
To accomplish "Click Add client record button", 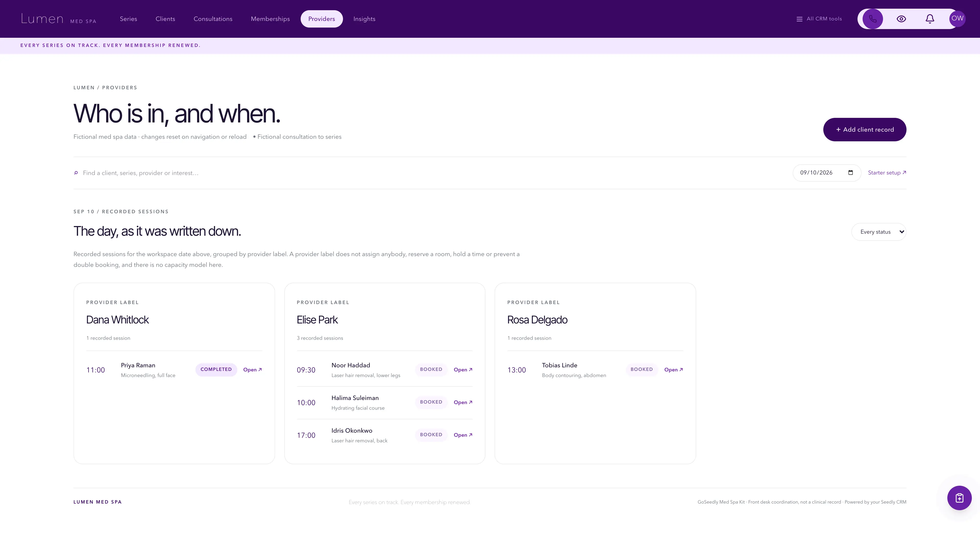I will pyautogui.click(x=865, y=130).
